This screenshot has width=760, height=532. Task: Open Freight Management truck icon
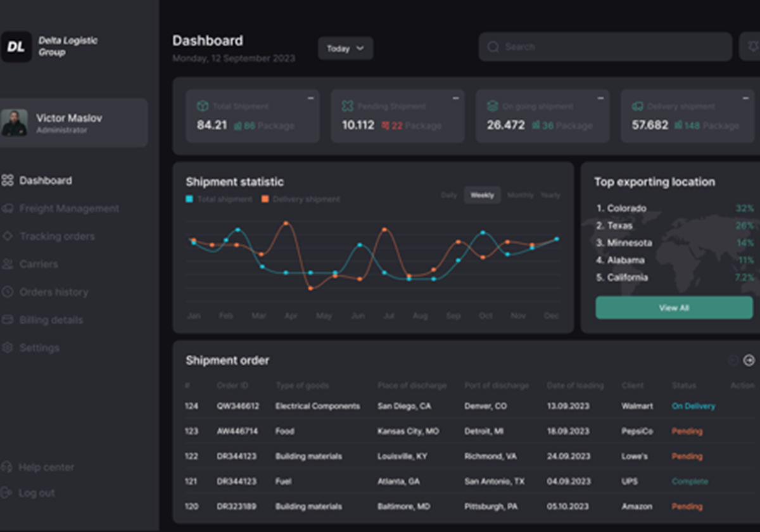click(8, 208)
